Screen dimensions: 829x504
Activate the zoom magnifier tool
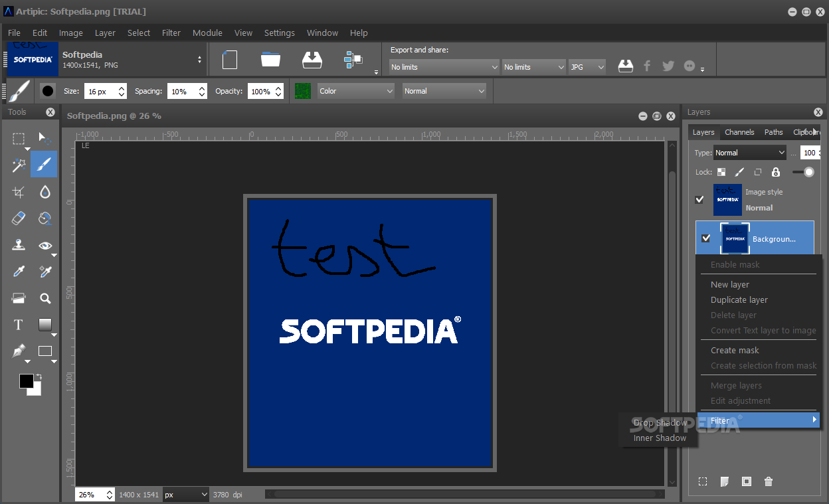[x=45, y=298]
